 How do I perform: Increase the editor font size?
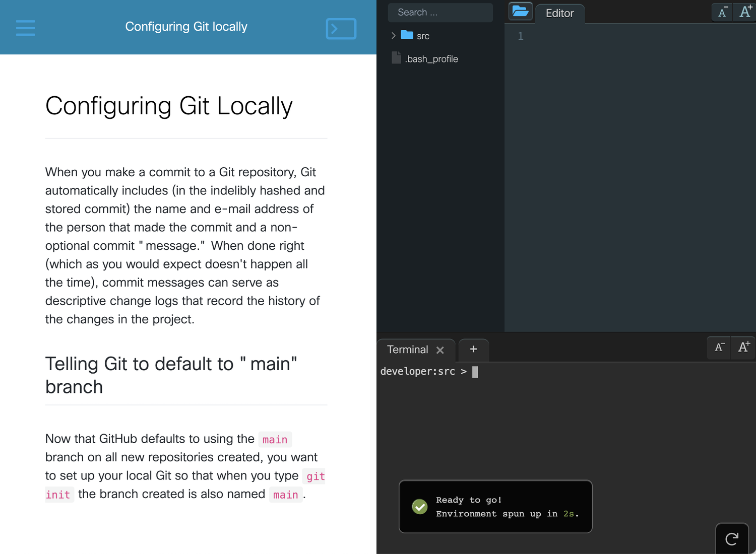click(745, 12)
